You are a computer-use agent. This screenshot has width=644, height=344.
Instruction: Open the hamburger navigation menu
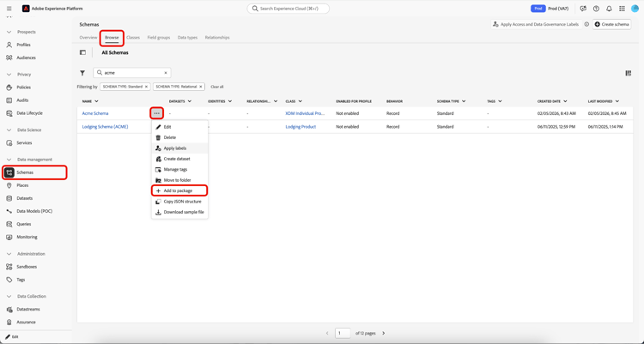click(x=9, y=9)
